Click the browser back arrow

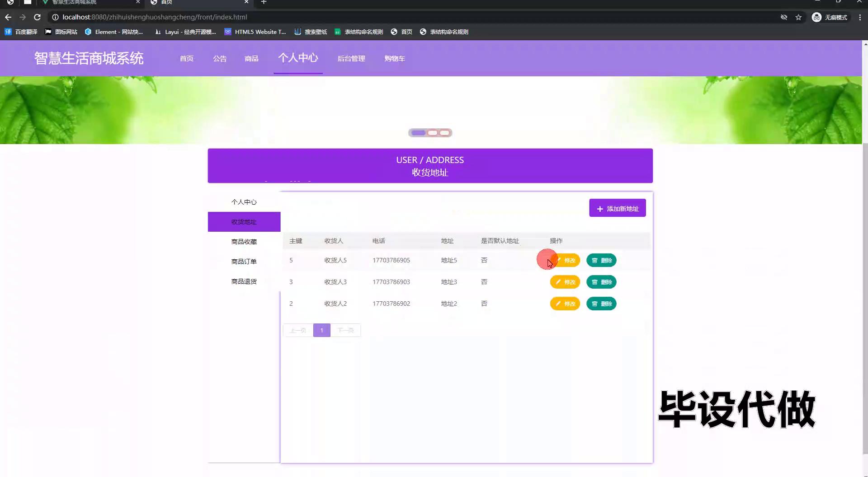(8, 17)
